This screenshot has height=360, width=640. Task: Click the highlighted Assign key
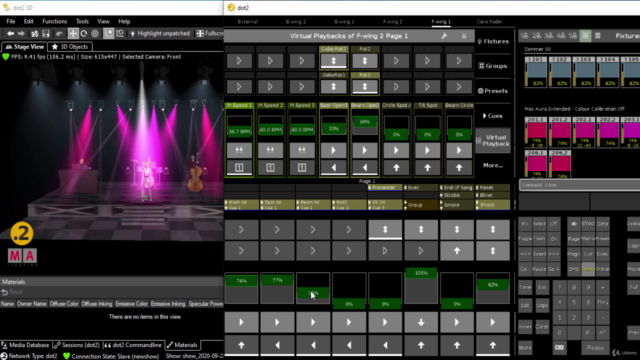point(588,269)
